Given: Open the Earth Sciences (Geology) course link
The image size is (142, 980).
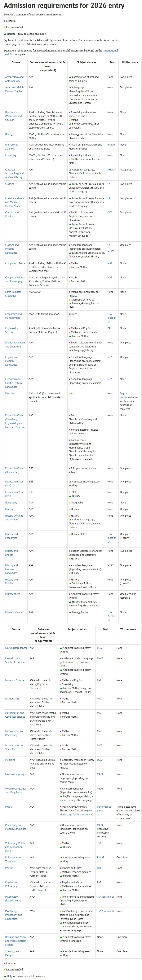Looking at the screenshot, I should pos(13,294).
